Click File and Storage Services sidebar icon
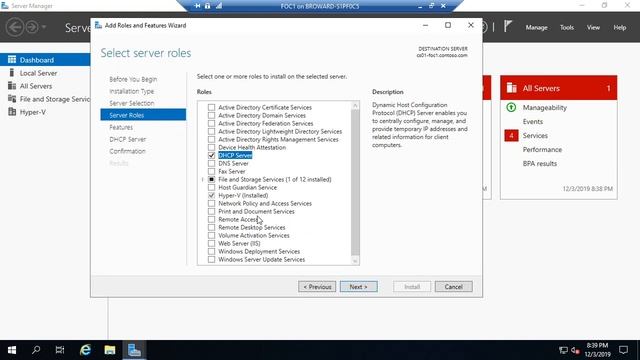This screenshot has height=360, width=640. click(x=12, y=99)
